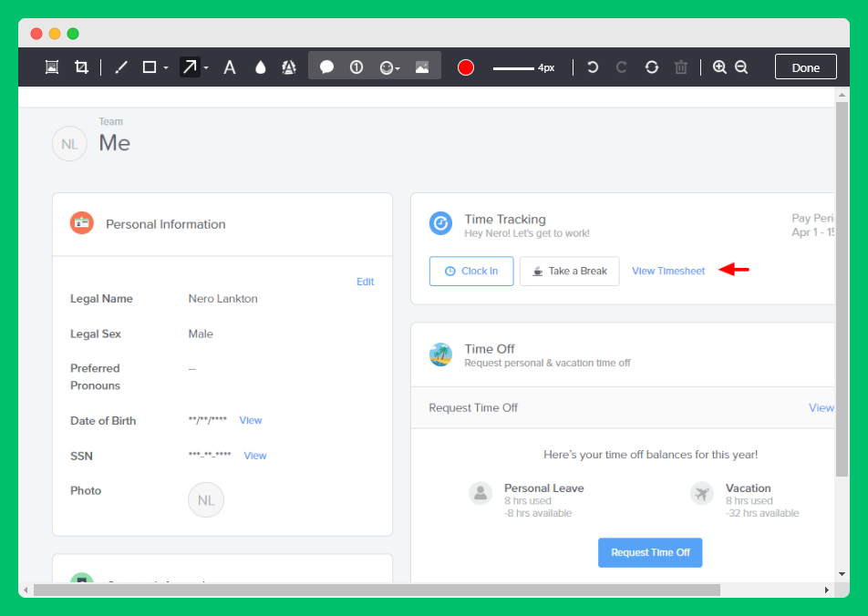
Task: Click the Take a Break button
Action: [570, 272]
